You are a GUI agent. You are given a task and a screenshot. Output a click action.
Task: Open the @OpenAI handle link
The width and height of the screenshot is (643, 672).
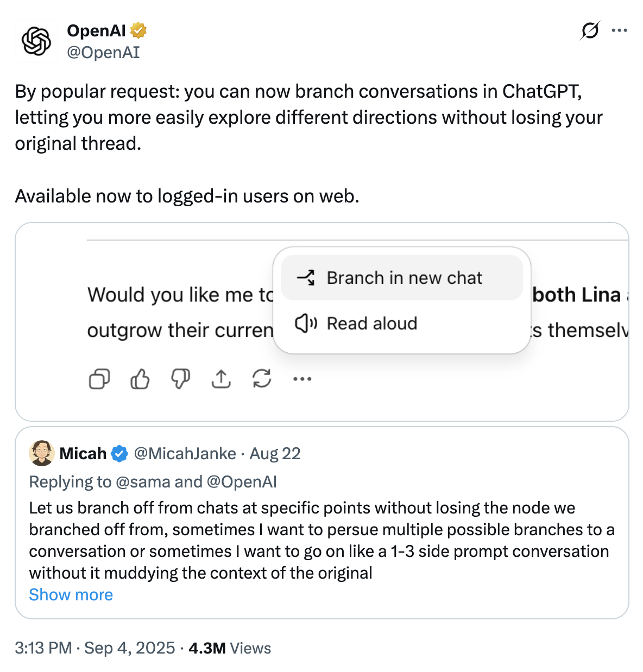coord(103,53)
